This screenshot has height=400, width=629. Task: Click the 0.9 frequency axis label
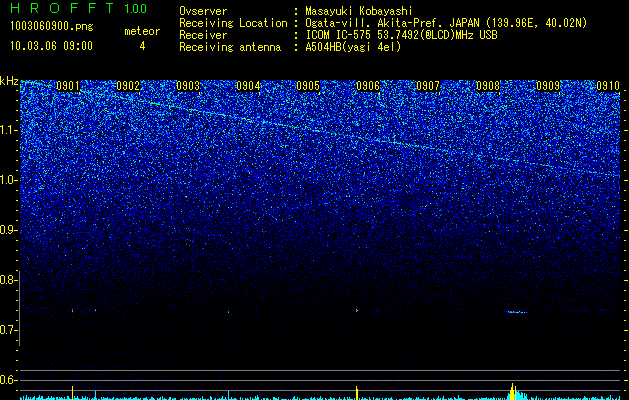tap(8, 230)
